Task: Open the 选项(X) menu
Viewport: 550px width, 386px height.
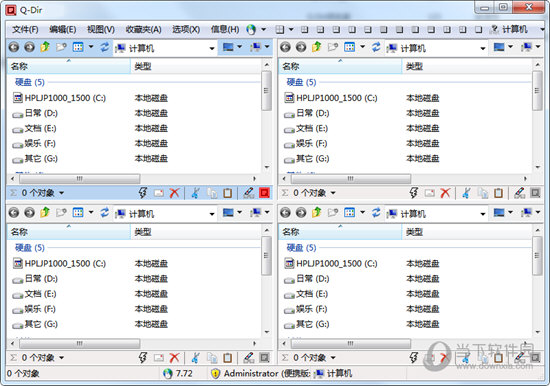Action: coord(186,29)
